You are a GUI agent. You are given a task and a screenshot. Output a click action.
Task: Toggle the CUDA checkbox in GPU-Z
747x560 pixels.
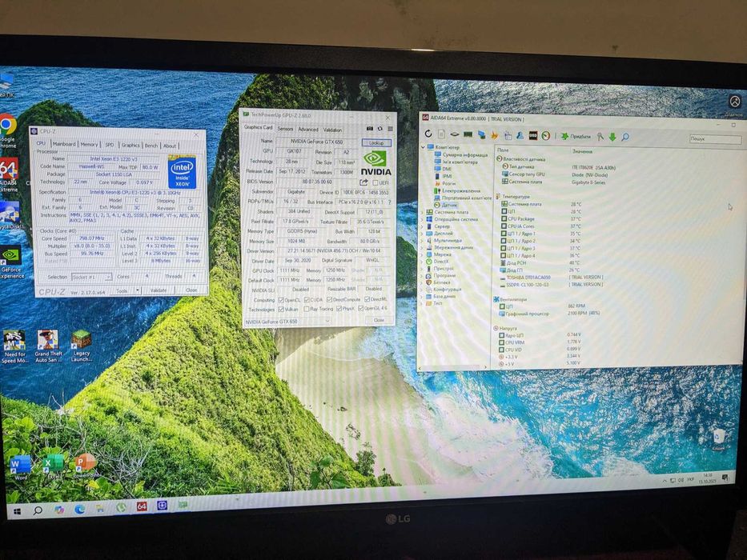[307, 300]
